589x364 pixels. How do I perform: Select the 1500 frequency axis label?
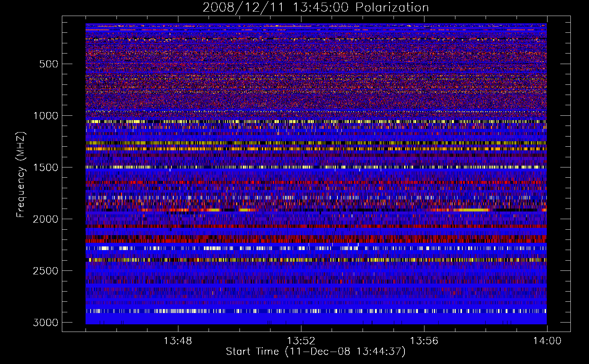pos(46,167)
